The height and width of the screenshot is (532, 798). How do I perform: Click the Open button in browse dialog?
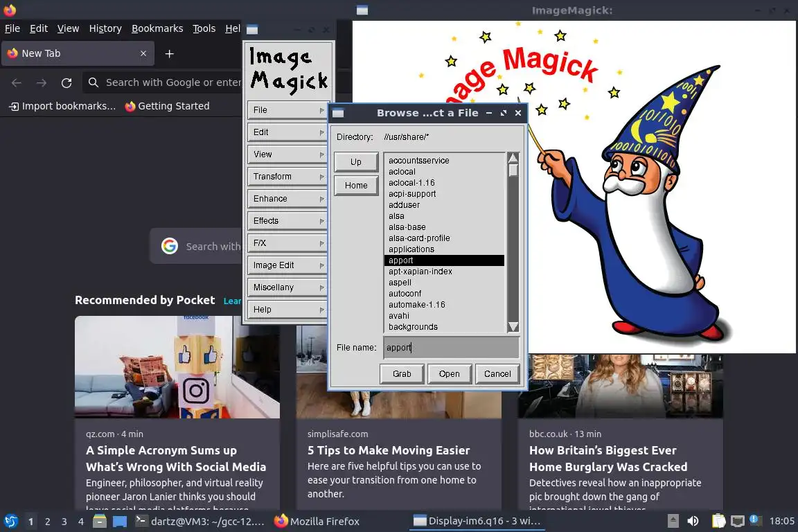(450, 373)
